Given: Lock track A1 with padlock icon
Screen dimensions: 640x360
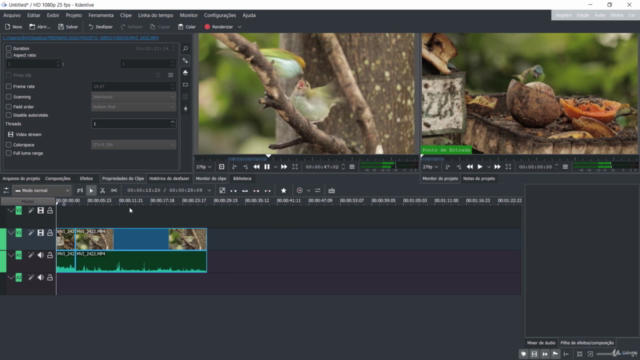Looking at the screenshot, I should [x=50, y=255].
